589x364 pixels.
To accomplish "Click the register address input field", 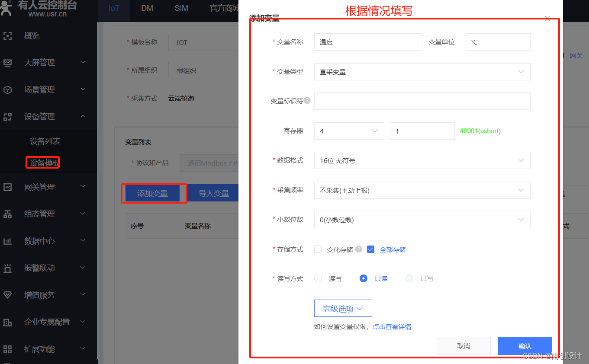I will coord(422,131).
